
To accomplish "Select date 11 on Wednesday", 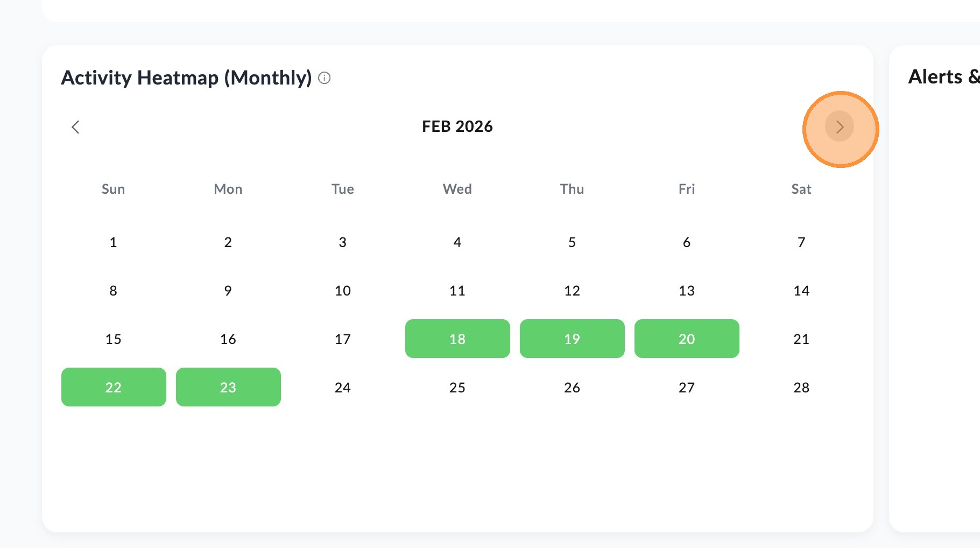I will click(457, 290).
